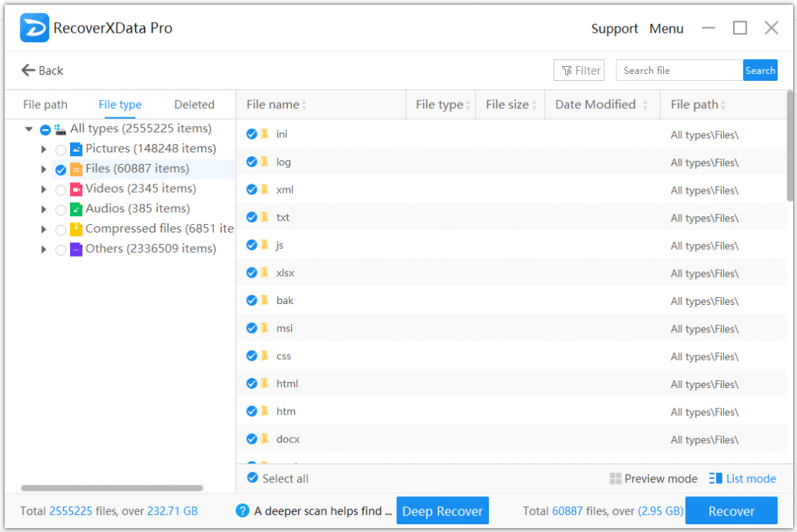This screenshot has height=532, width=797.
Task: Click the html folder icon
Action: tap(265, 383)
